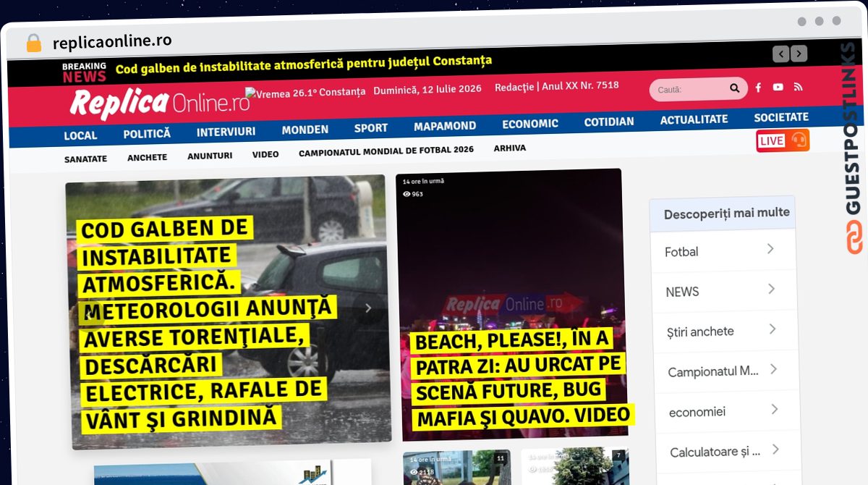Open the MONDEN section
This screenshot has height=485, width=868.
(305, 130)
